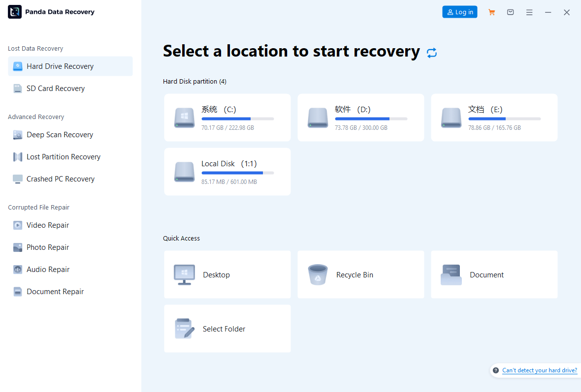Select Hard Drive Recovery in the sidebar
The width and height of the screenshot is (581, 392).
point(70,66)
